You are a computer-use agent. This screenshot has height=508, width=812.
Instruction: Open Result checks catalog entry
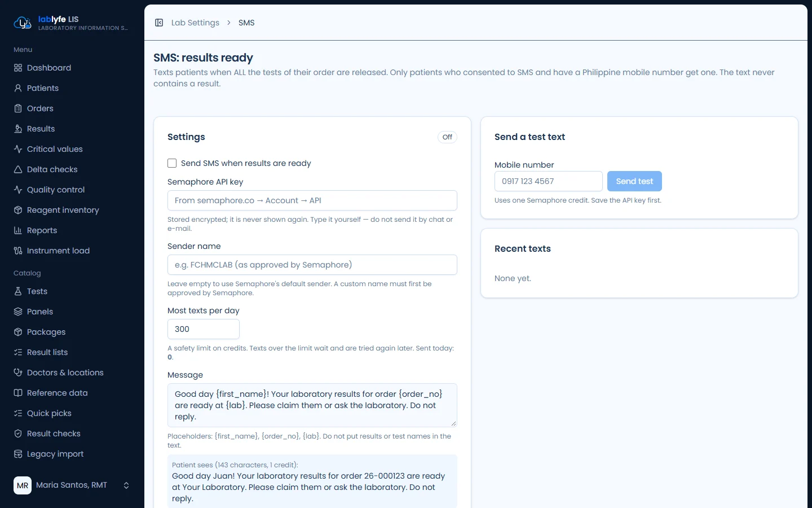coord(72,433)
